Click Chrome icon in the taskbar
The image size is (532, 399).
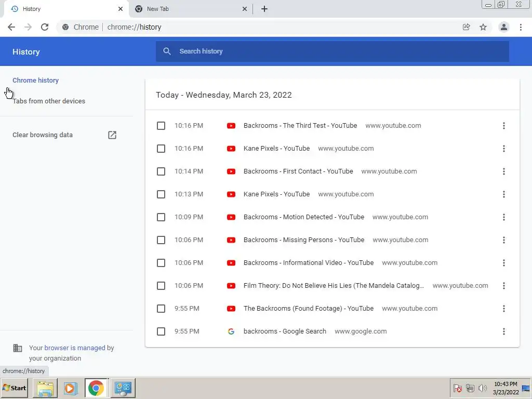coord(96,388)
